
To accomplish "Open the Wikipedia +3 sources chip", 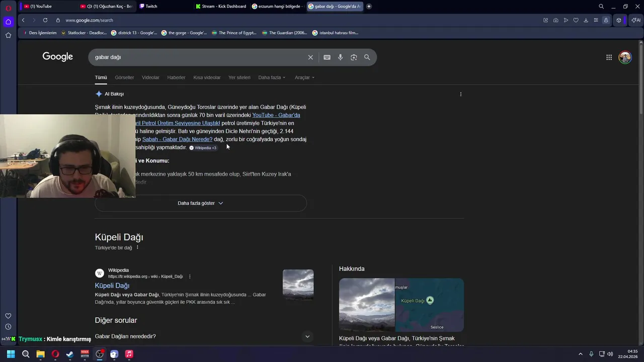I will point(203,148).
